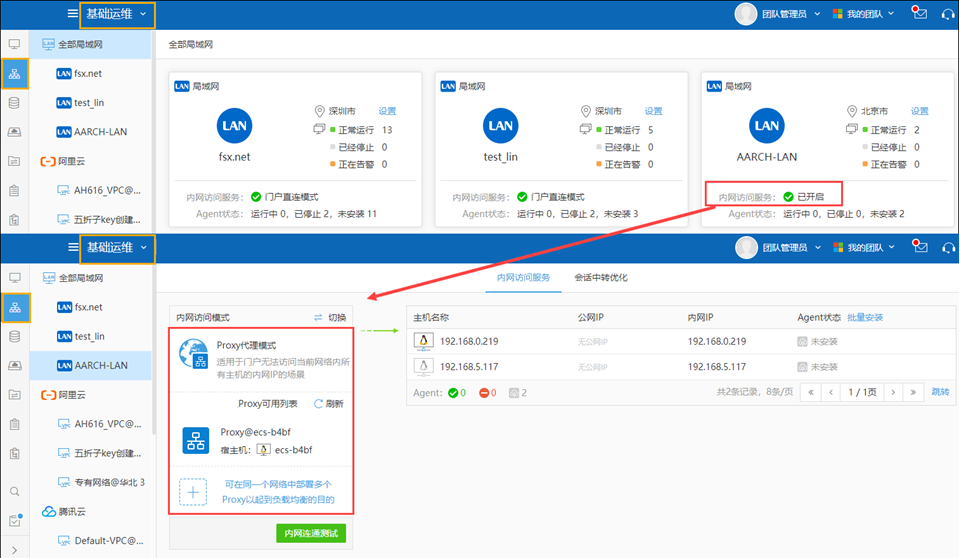Open Default-VPC@ item under 腾讯云

tap(110, 541)
